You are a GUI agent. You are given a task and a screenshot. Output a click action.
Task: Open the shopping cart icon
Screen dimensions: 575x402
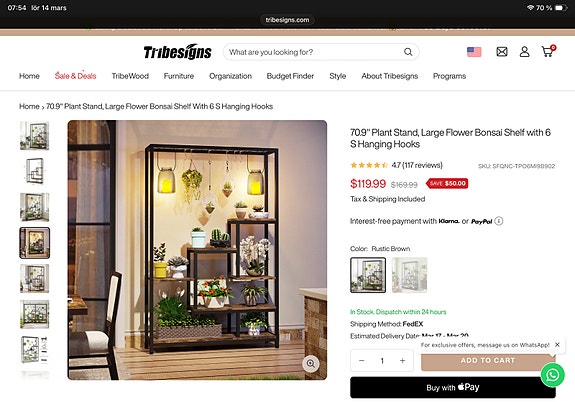548,51
